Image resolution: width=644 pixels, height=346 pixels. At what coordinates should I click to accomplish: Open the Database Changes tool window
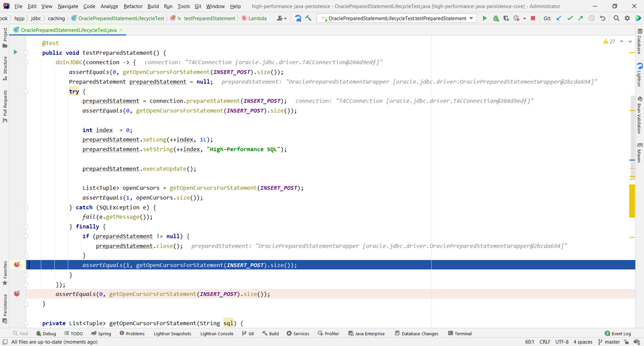coord(416,334)
